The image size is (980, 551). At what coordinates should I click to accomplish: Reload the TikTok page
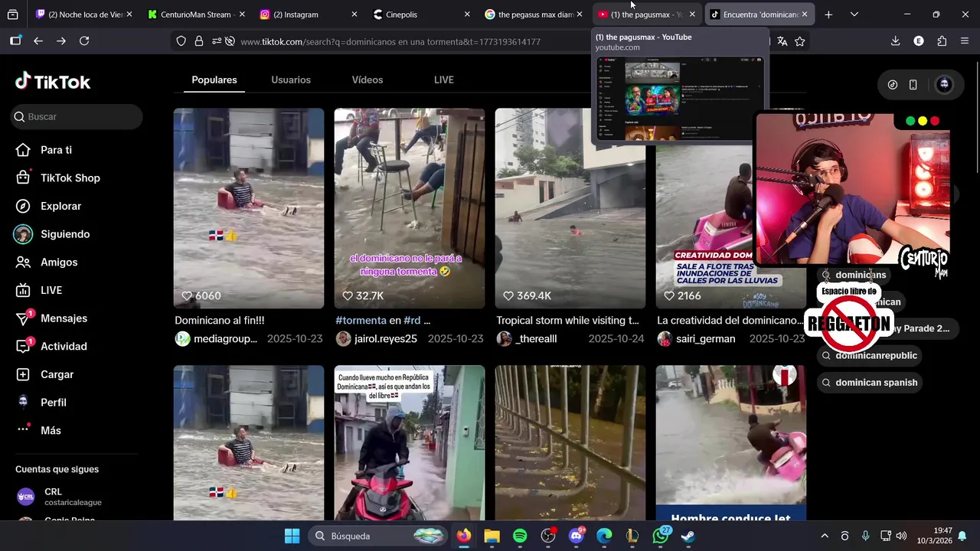click(x=84, y=41)
